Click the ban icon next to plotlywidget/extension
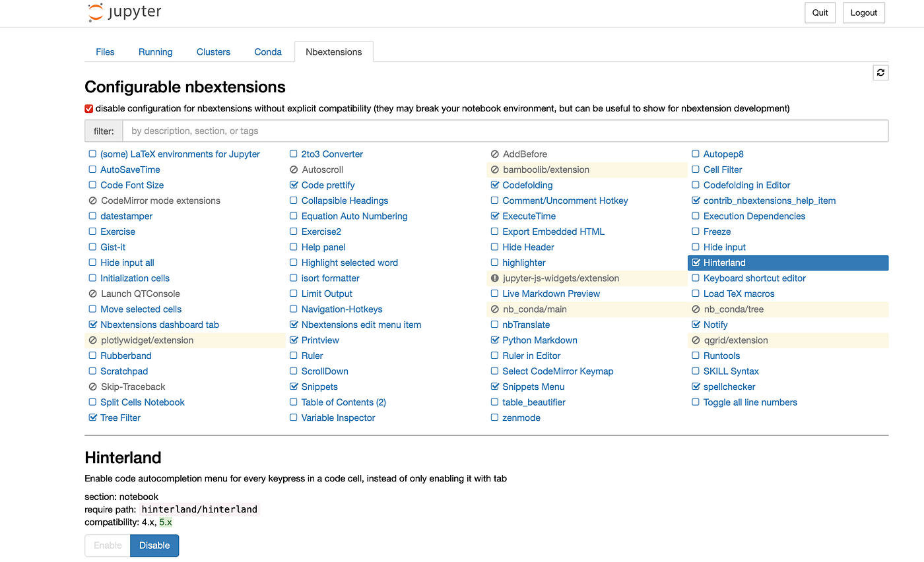The height and width of the screenshot is (562, 924). pyautogui.click(x=92, y=340)
